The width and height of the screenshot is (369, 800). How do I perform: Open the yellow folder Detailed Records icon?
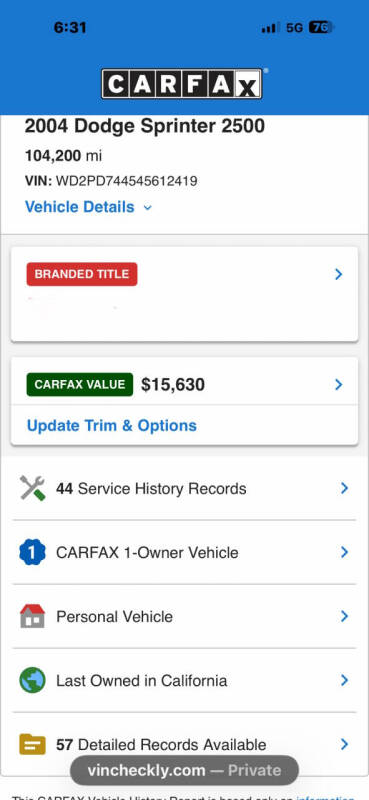[x=33, y=744]
